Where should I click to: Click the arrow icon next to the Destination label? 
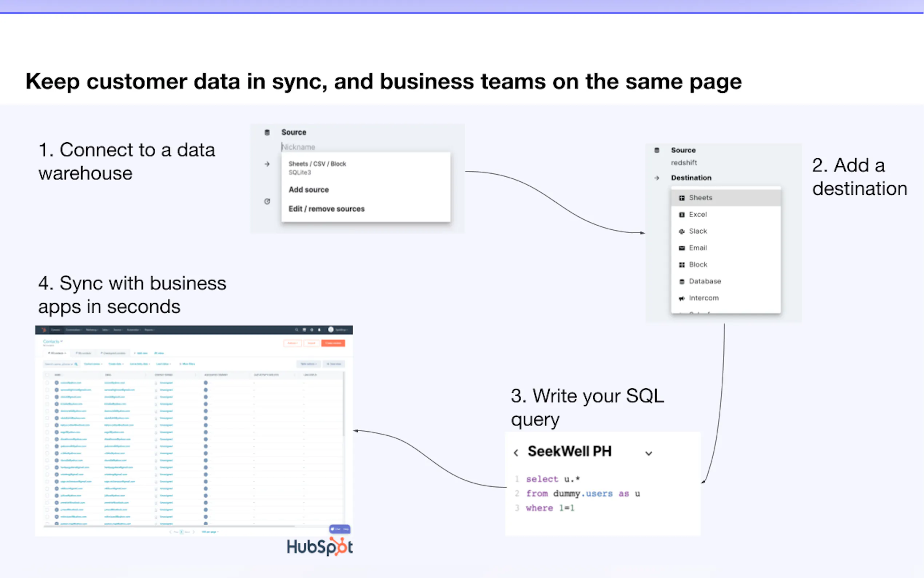[x=657, y=178]
